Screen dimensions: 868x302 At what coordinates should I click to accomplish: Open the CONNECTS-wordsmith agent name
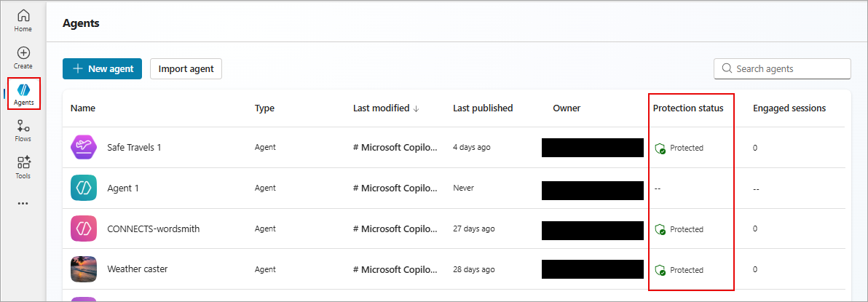tap(153, 229)
